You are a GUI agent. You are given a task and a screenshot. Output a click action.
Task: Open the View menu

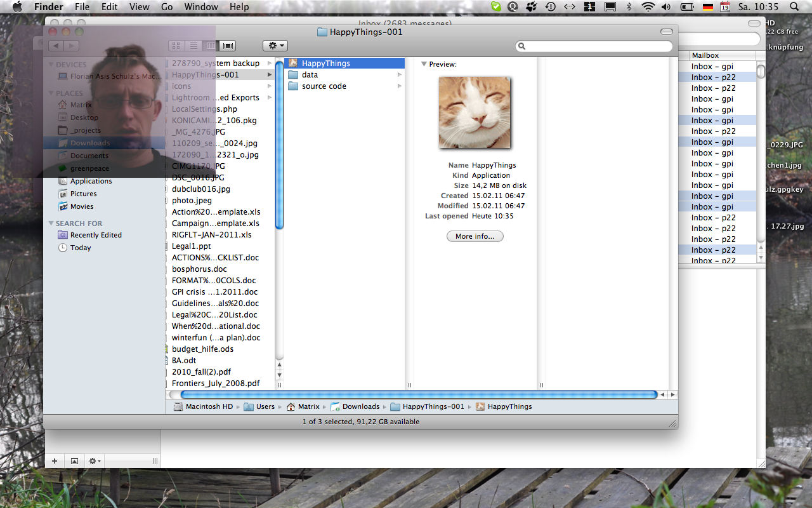pyautogui.click(x=139, y=7)
